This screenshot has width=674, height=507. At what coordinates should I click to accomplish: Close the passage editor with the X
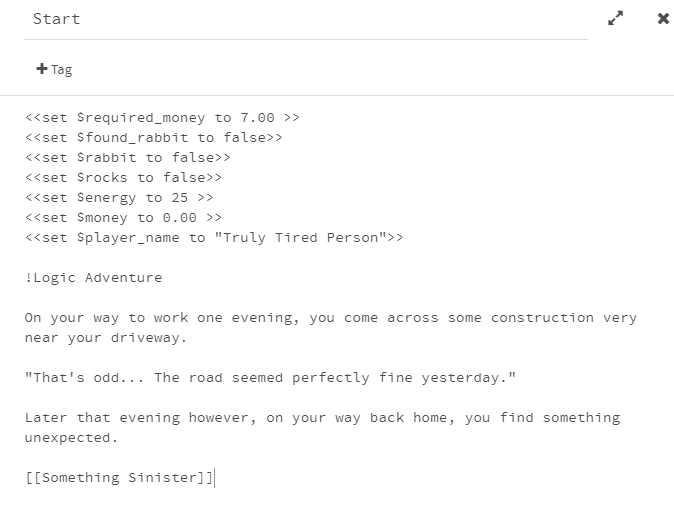[x=663, y=18]
